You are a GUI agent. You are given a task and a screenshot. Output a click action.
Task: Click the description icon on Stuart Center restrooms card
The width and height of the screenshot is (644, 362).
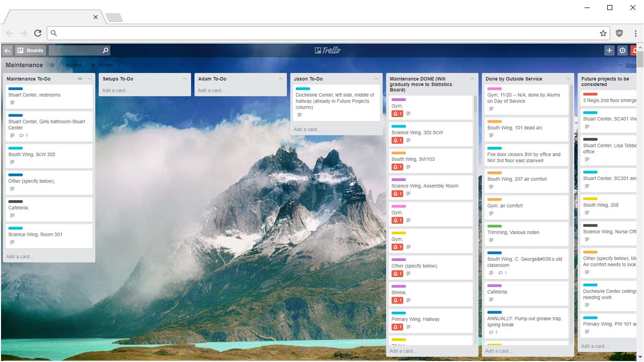click(12, 103)
